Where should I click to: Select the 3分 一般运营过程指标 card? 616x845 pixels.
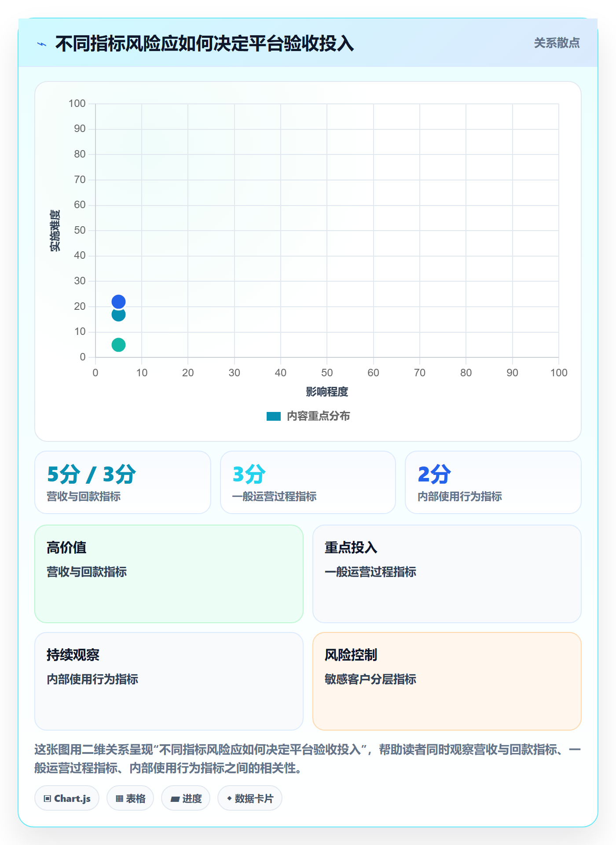(308, 482)
